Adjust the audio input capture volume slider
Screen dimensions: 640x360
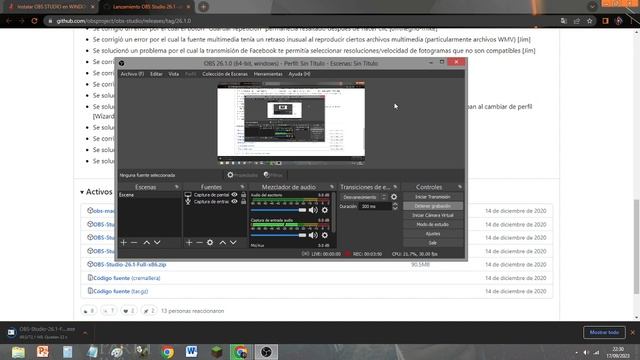[278, 235]
